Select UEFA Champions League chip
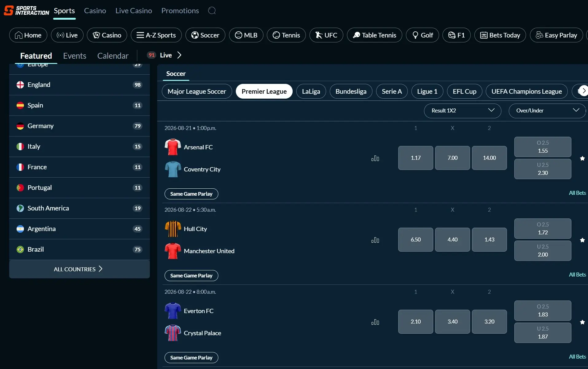 (527, 91)
